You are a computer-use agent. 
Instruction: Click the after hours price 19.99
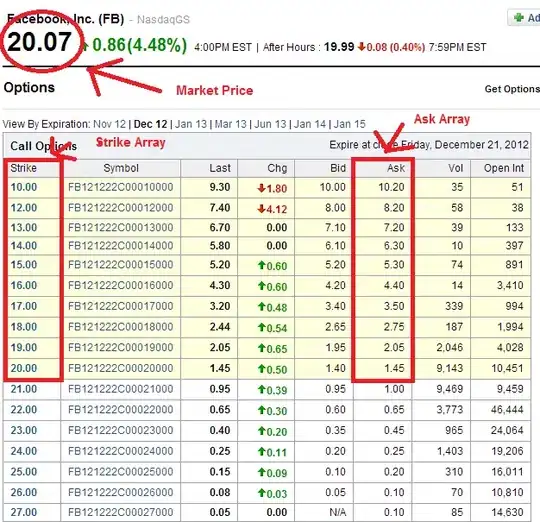[339, 47]
